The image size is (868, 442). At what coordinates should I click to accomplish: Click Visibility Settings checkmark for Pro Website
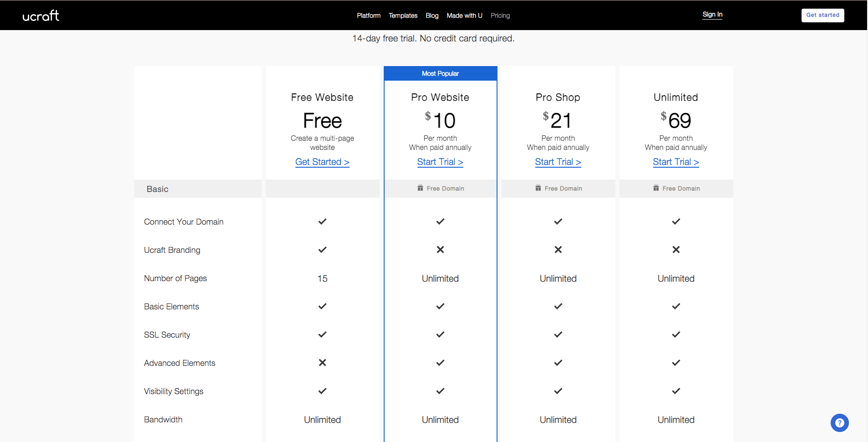[440, 391]
